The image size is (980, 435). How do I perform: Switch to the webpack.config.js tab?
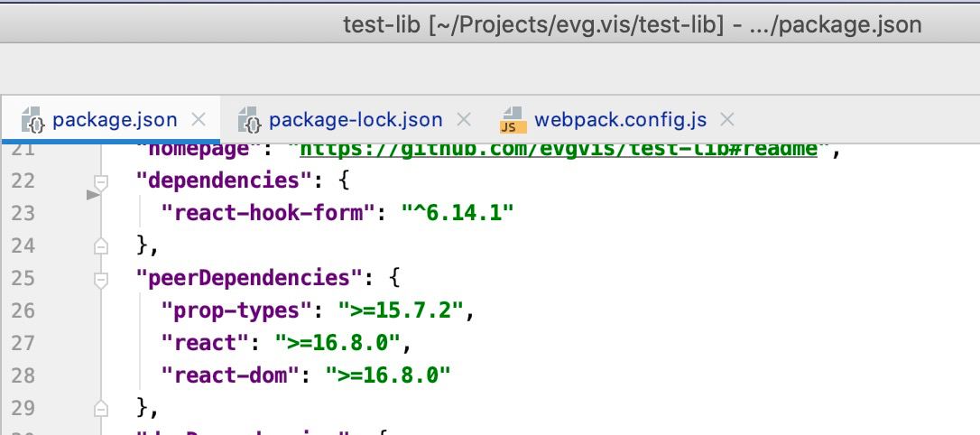point(620,120)
